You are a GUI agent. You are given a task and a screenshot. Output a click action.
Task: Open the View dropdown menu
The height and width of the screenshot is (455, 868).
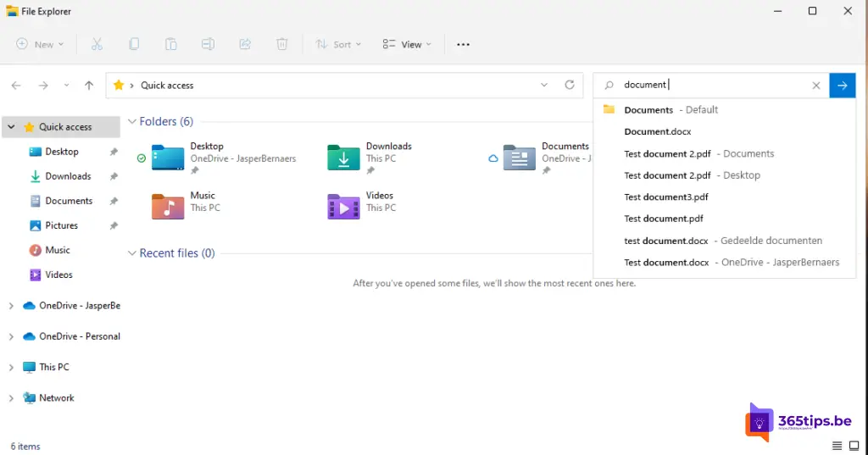point(407,44)
